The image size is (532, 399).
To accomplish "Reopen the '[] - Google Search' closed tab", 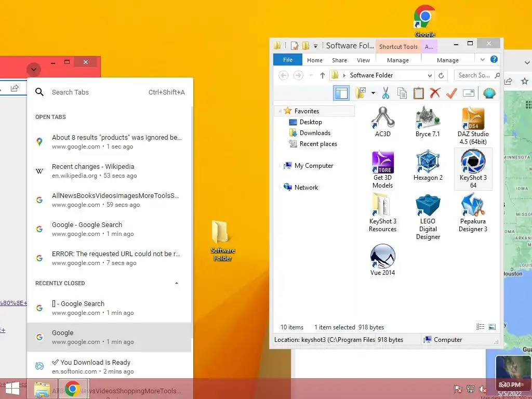I will (109, 308).
